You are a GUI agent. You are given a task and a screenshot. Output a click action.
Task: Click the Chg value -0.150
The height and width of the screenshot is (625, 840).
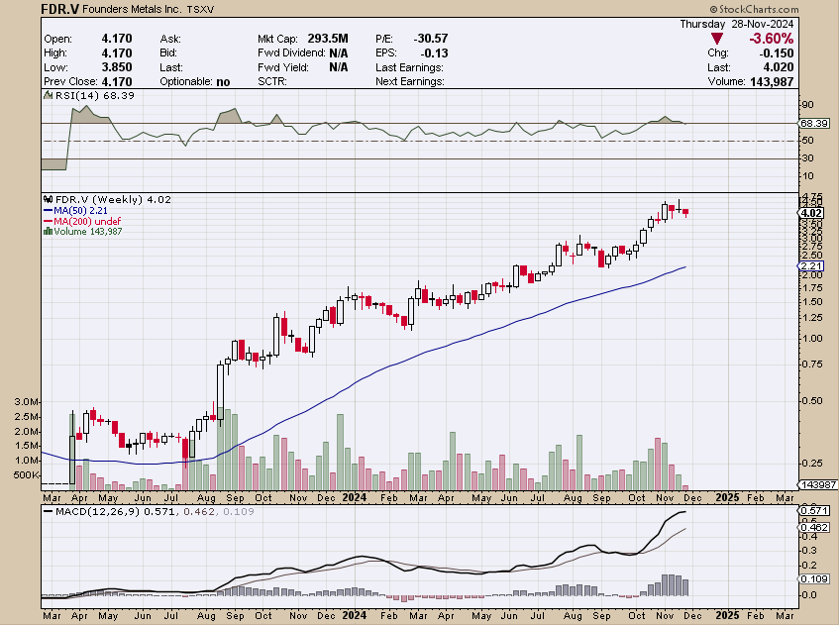click(777, 53)
